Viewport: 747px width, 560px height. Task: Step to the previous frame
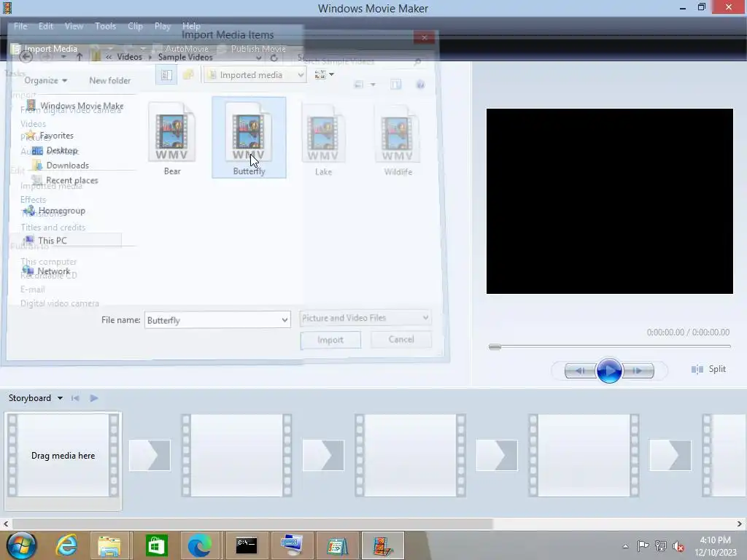click(x=580, y=370)
